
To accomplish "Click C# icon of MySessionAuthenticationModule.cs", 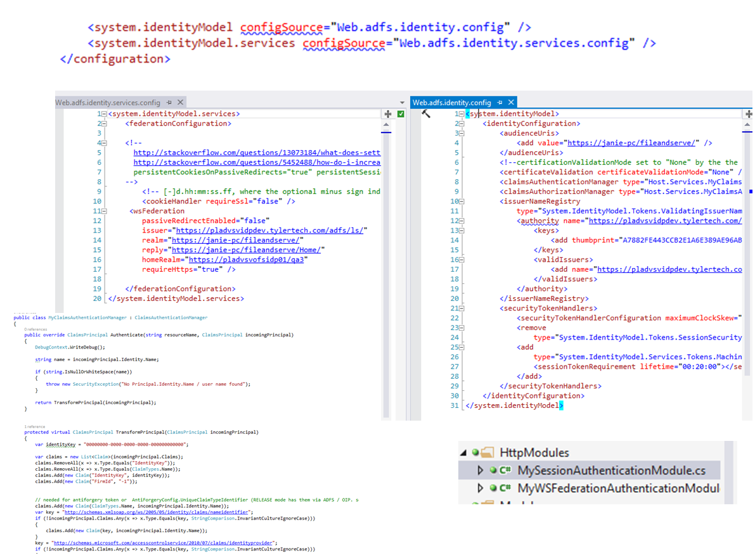I will 505,471.
